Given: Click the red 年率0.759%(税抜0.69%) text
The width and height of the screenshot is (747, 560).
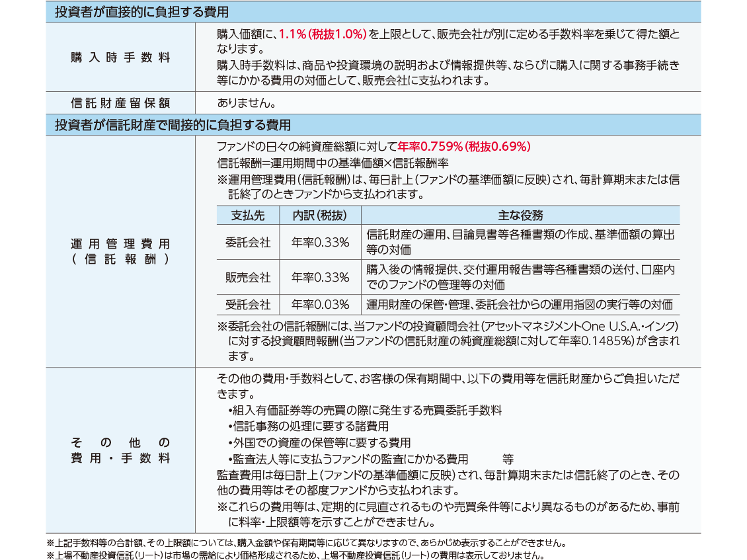Looking at the screenshot, I should (464, 147).
